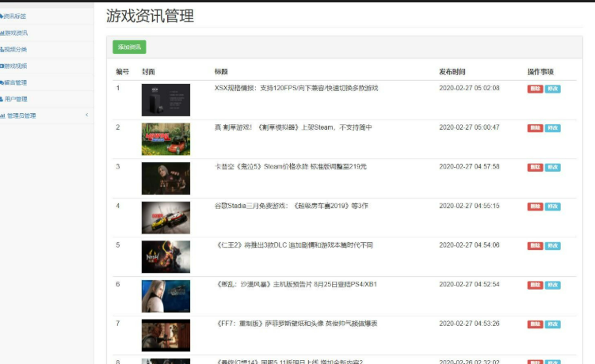Open the FF7:重制版 row cover thumbnail
595x364 pixels.
166,336
